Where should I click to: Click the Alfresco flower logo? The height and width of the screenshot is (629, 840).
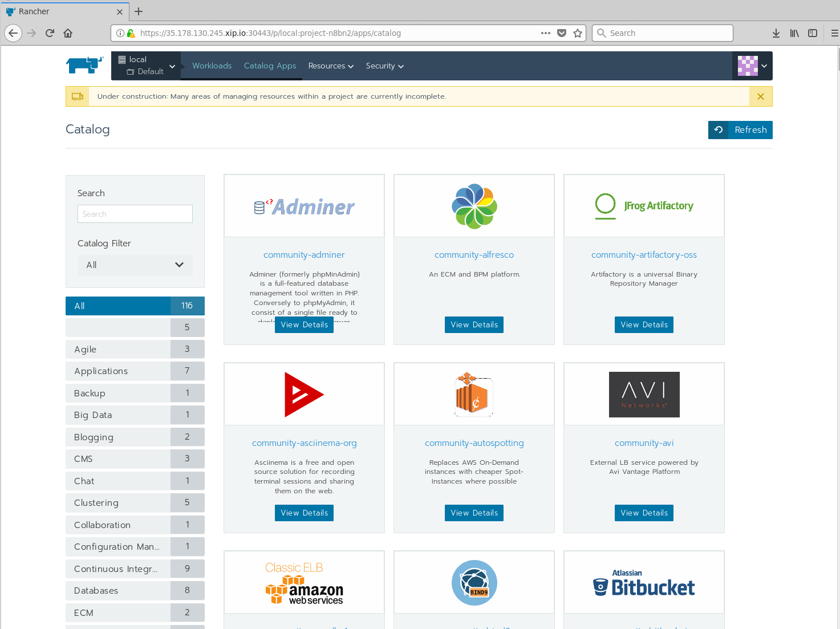point(474,206)
